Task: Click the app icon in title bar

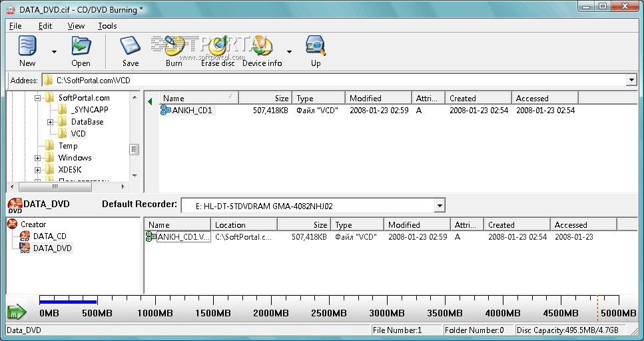Action: tap(11, 9)
